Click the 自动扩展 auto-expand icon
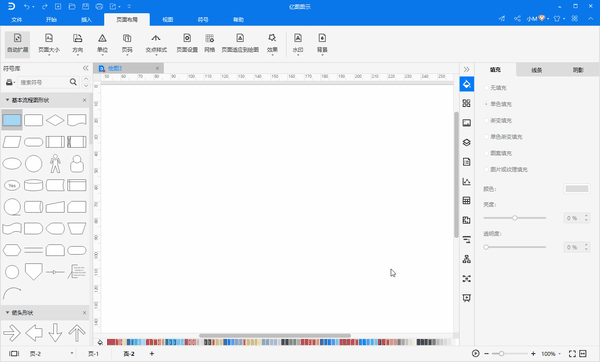 point(18,43)
